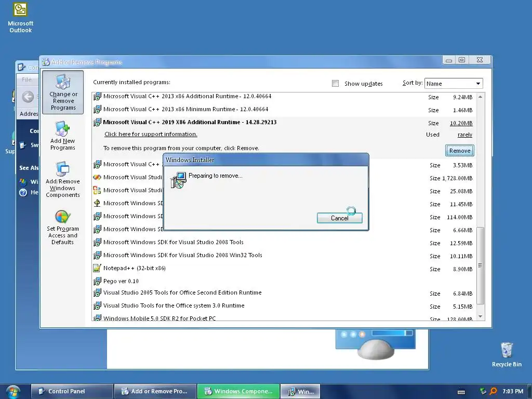Open Click here for support information link
The image size is (532, 399).
pos(151,134)
